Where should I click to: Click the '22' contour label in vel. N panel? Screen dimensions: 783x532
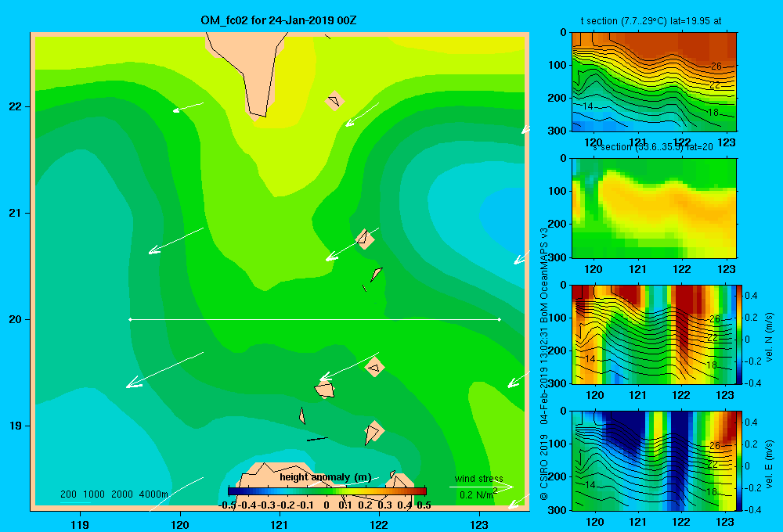pyautogui.click(x=713, y=338)
